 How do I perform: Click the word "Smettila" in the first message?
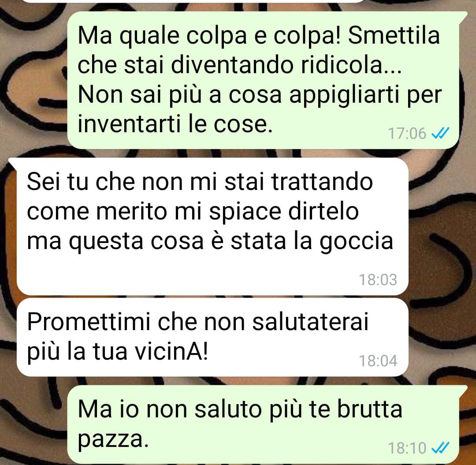394,36
